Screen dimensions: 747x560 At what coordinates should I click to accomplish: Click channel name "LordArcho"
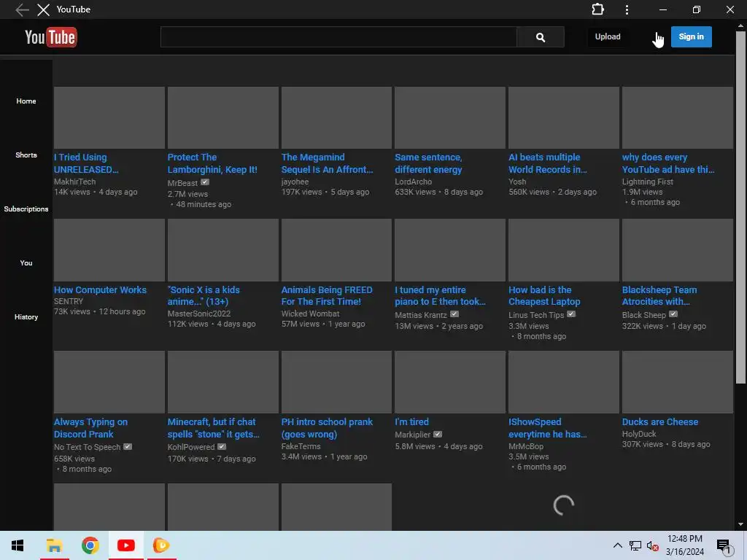point(413,182)
